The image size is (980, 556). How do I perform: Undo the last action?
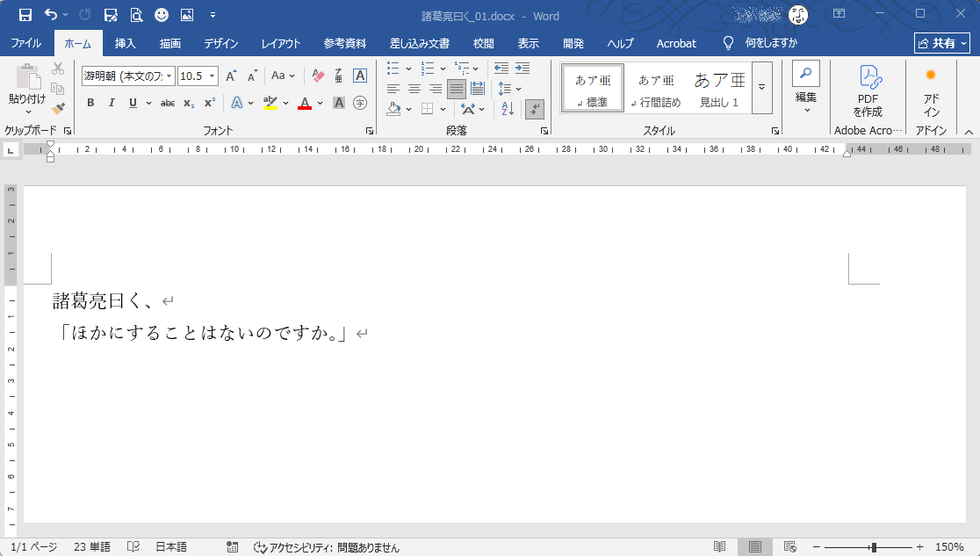tap(51, 15)
